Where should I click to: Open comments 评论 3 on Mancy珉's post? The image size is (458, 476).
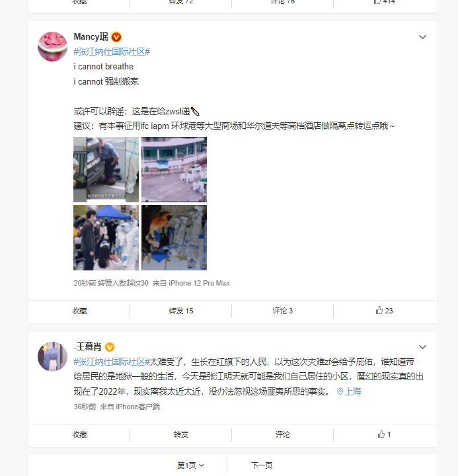[x=282, y=311]
